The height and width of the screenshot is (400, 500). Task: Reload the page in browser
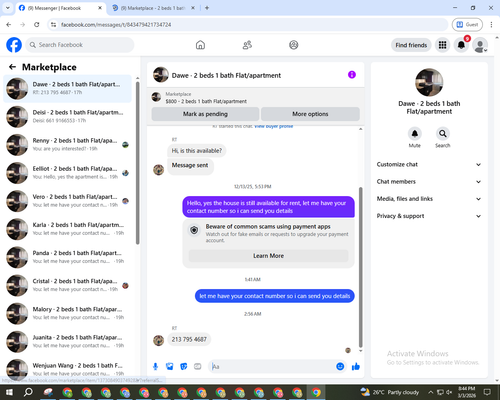tap(37, 25)
